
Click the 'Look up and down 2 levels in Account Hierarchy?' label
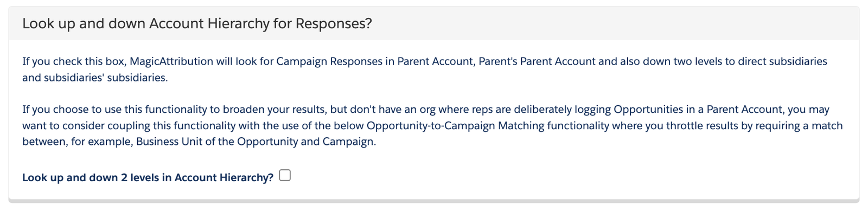coord(148,177)
